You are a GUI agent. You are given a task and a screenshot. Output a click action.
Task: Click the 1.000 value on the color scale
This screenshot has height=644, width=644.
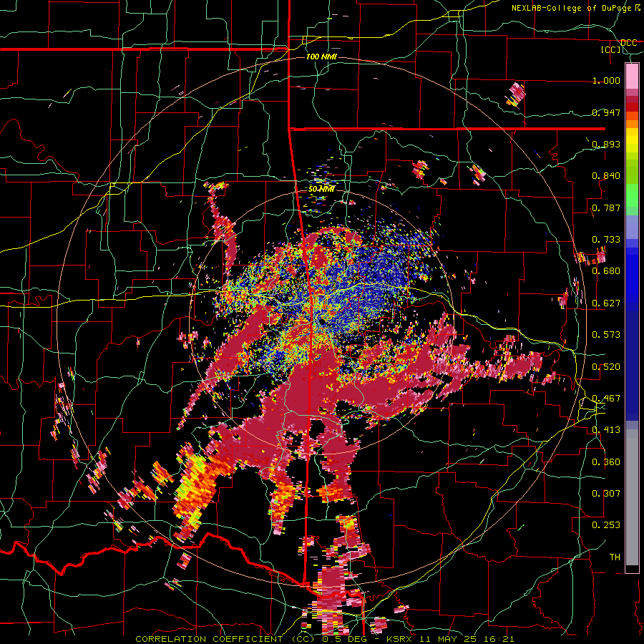click(606, 80)
